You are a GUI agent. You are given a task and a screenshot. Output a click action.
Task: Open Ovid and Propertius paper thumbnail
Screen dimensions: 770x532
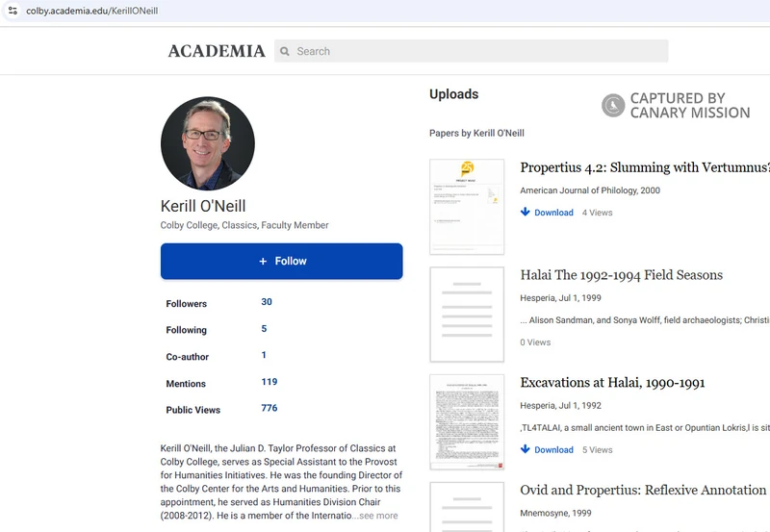coord(467,507)
